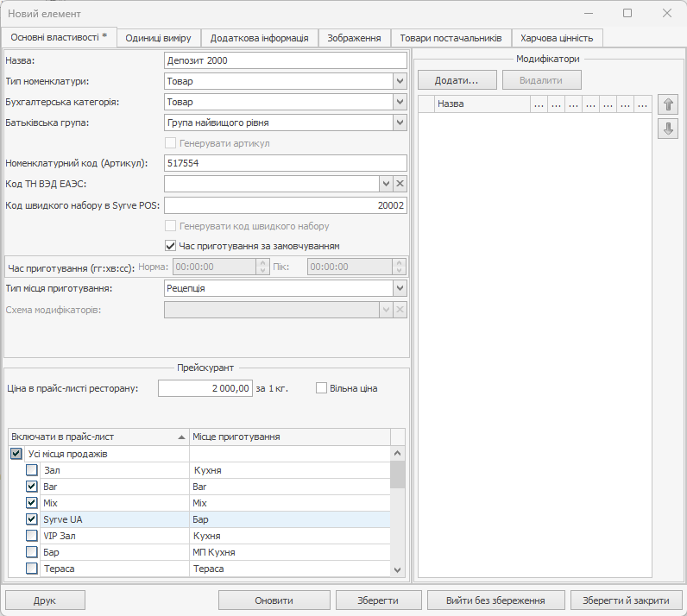Check the VIP Зал row checkbox
Viewport: 687px width, 616px height.
click(x=32, y=536)
